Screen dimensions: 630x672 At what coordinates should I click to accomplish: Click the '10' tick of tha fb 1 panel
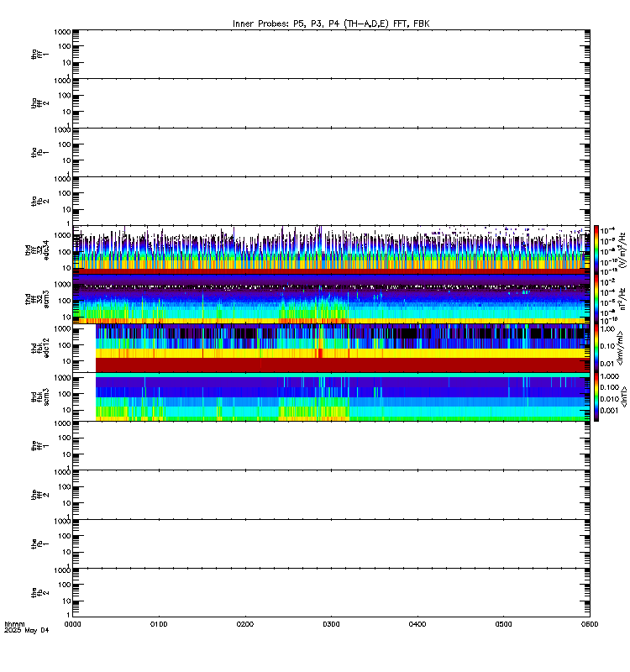(67, 161)
